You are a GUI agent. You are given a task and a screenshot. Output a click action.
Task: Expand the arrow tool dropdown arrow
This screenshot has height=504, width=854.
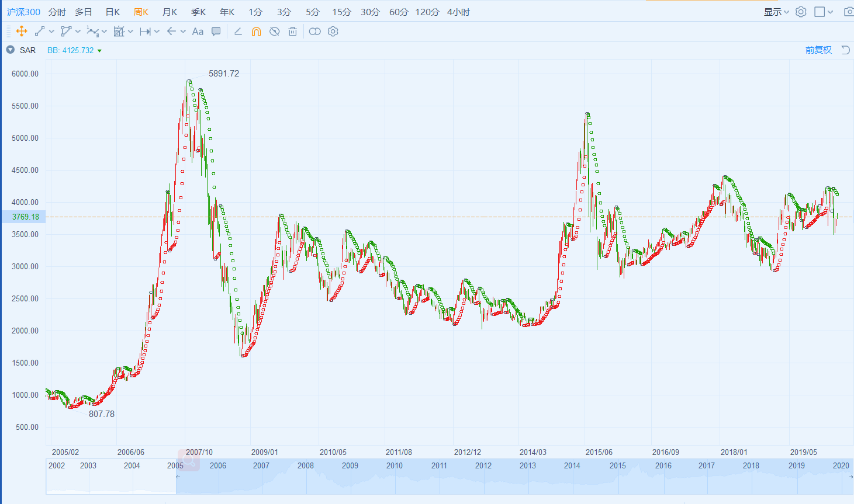click(x=184, y=32)
